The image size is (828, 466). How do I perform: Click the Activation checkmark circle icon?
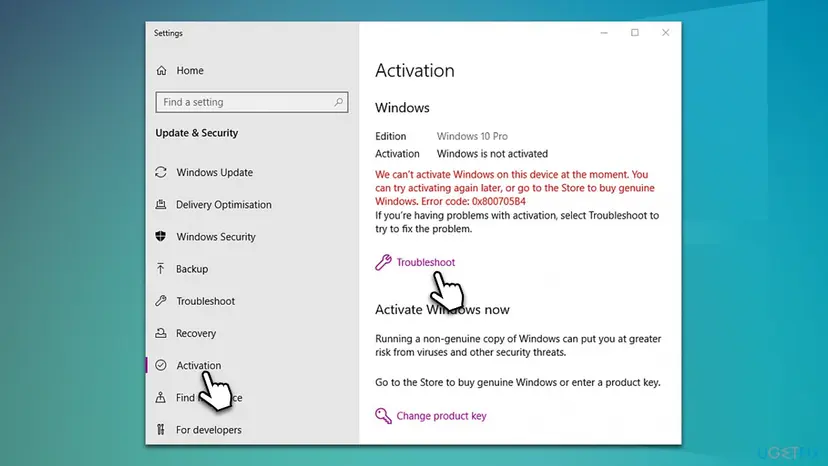(161, 365)
